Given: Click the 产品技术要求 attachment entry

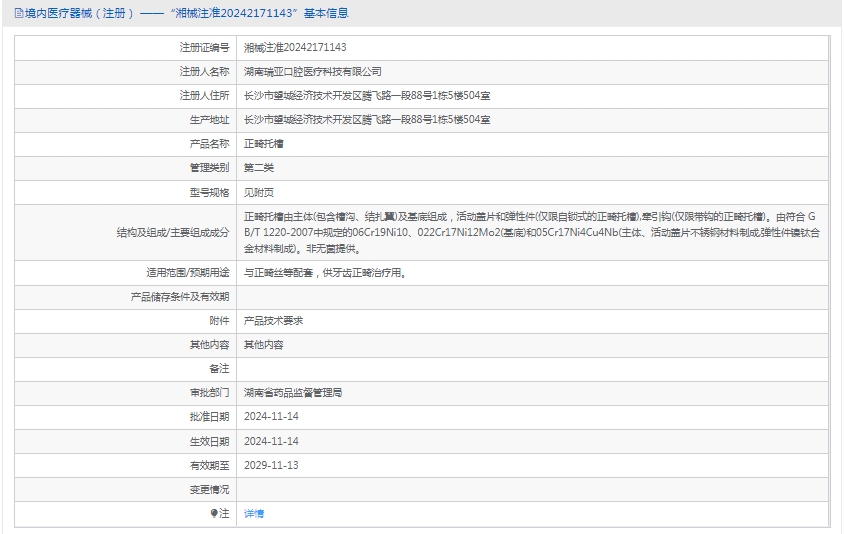Looking at the screenshot, I should tap(274, 320).
